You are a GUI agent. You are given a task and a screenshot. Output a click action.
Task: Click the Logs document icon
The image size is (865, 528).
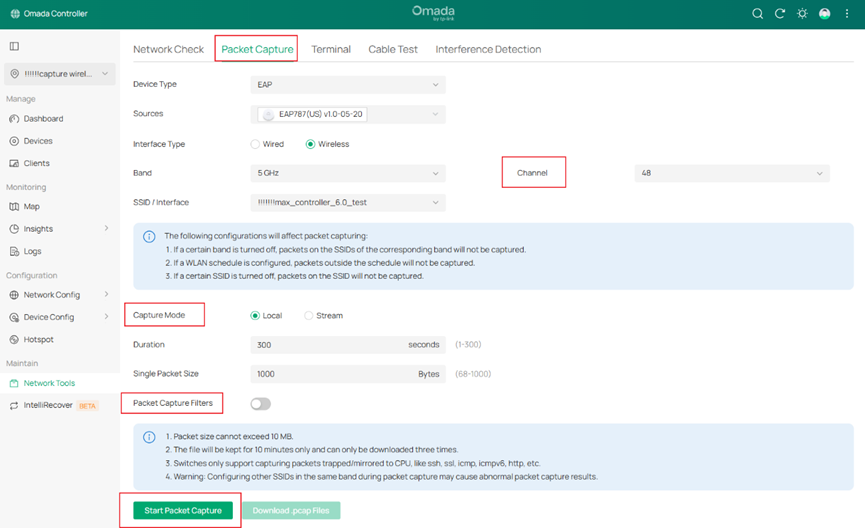pyautogui.click(x=14, y=251)
